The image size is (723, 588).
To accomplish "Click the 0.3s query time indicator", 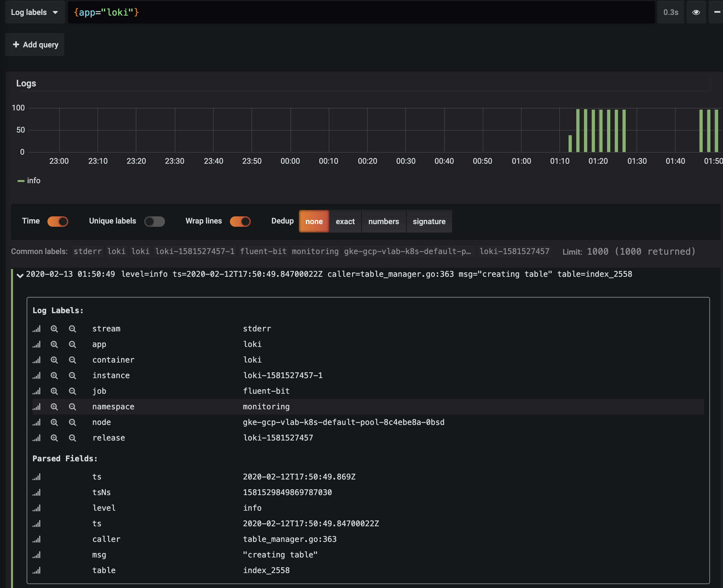I will 670,12.
